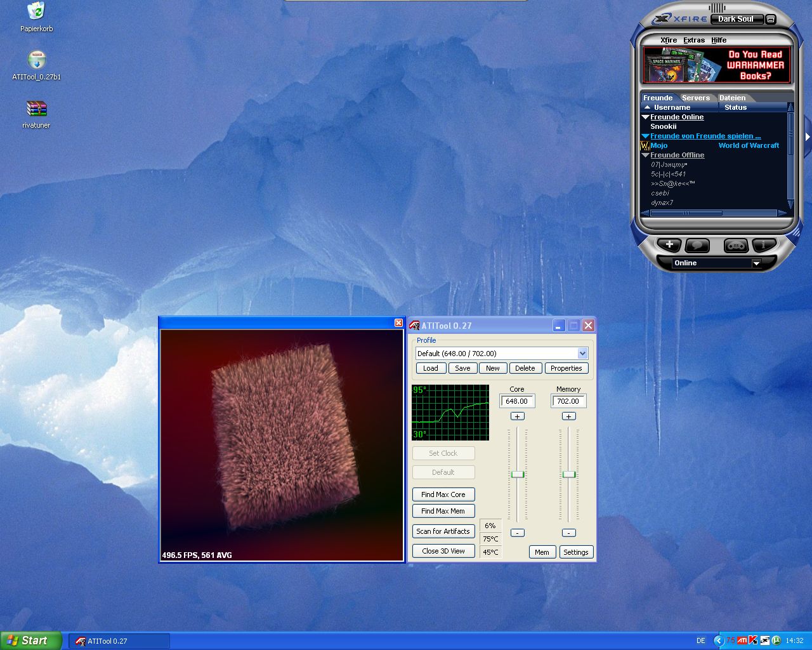Click the New profile button
Image resolution: width=812 pixels, height=650 pixels.
(493, 368)
